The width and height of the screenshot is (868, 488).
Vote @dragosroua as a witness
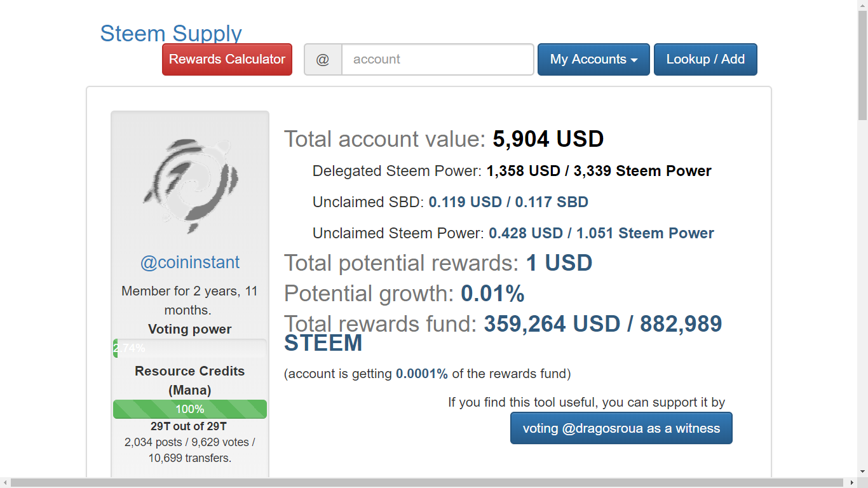point(621,428)
